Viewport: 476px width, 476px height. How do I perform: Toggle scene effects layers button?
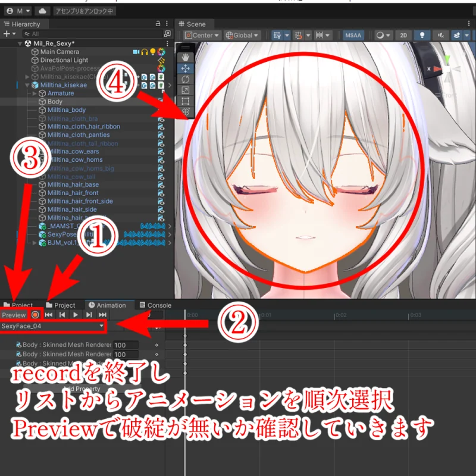point(456,35)
